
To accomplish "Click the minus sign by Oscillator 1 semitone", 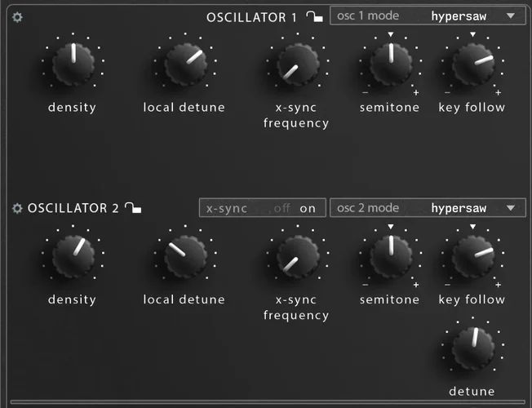I will (x=366, y=92).
